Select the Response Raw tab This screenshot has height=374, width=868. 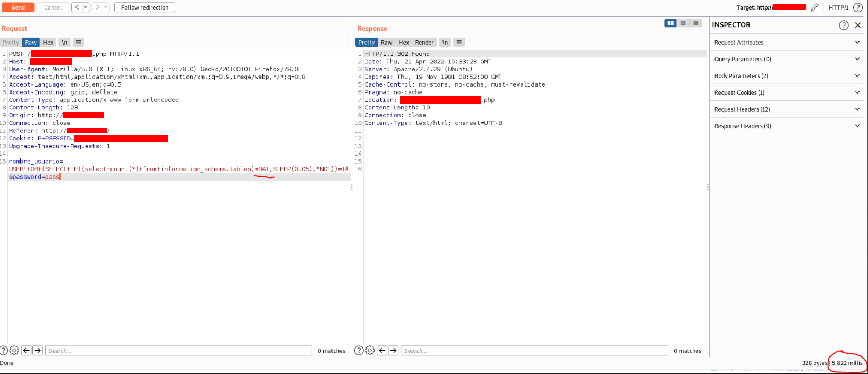[386, 42]
